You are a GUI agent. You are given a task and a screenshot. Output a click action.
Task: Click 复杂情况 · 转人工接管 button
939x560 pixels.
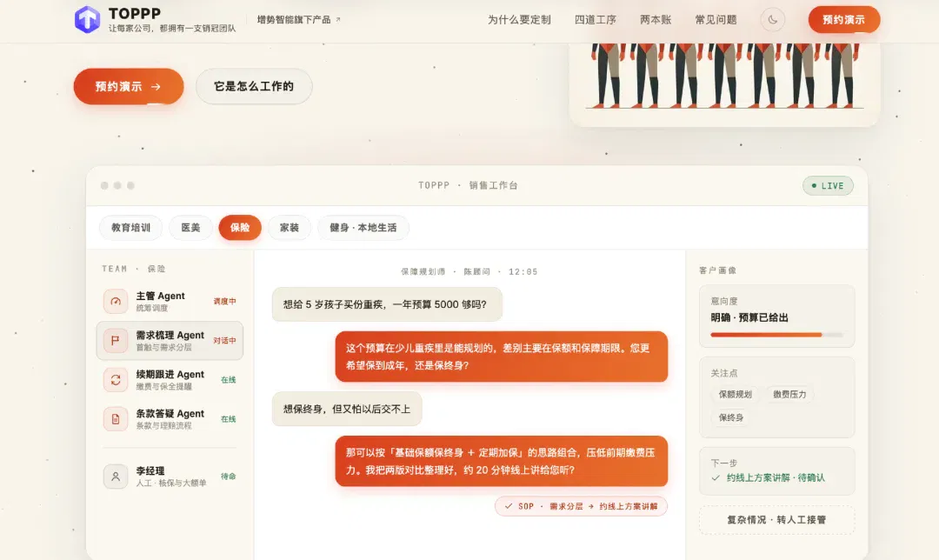point(776,520)
